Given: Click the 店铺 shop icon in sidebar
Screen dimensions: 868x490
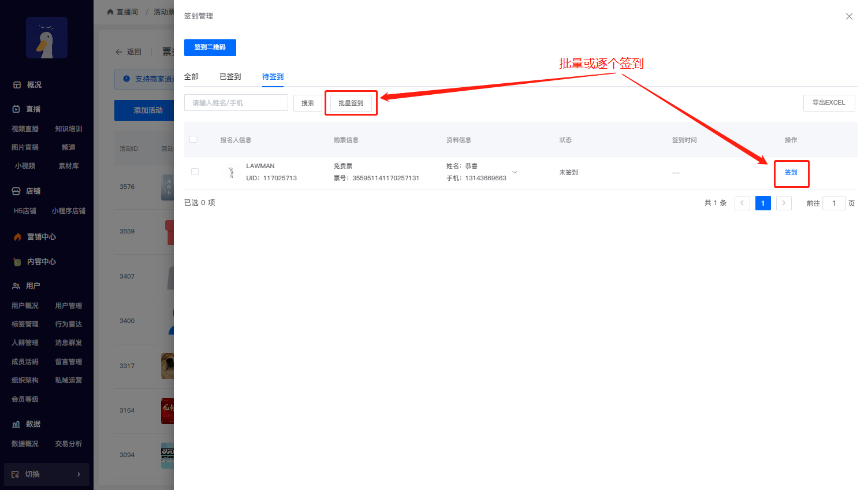Looking at the screenshot, I should [16, 191].
